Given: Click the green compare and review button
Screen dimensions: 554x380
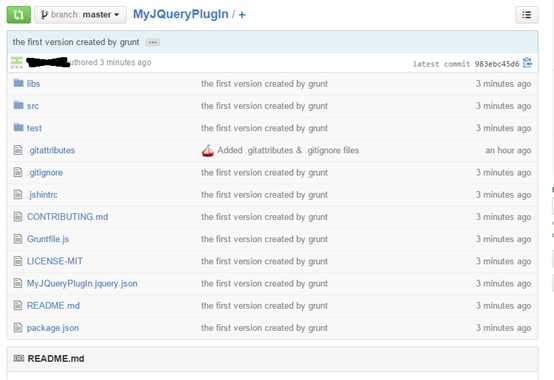Looking at the screenshot, I should coord(19,14).
